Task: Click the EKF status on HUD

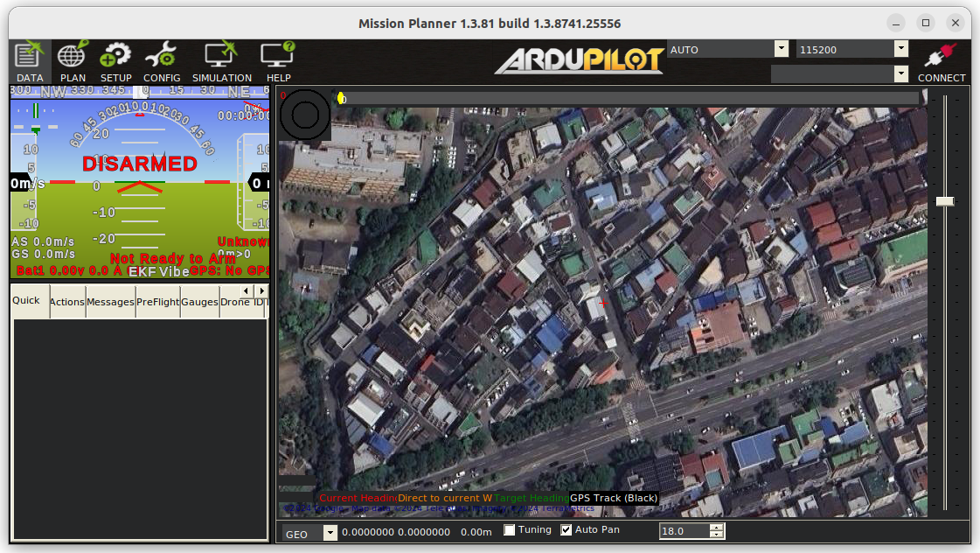Action: 142,271
